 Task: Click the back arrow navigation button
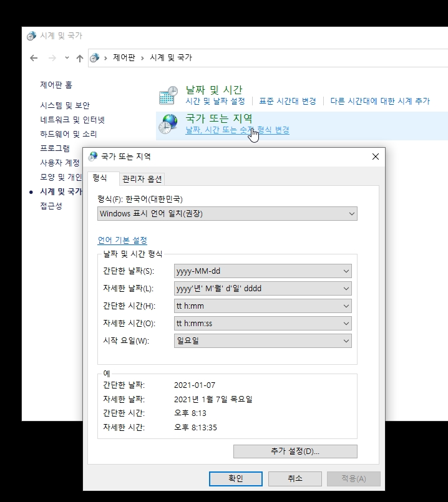34,58
